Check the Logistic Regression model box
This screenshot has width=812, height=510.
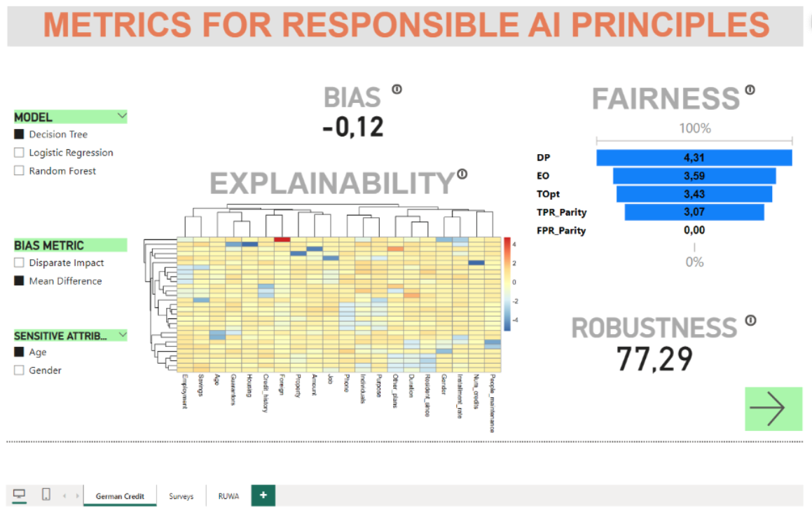pyautogui.click(x=19, y=153)
